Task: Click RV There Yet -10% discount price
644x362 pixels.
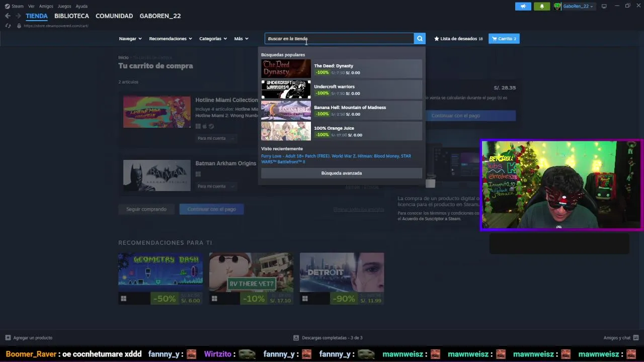Action: 267,299
